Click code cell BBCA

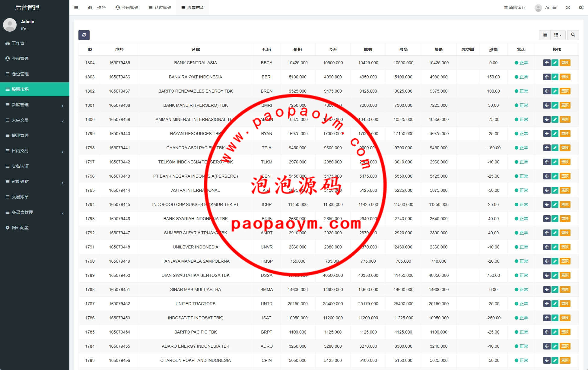pos(267,63)
